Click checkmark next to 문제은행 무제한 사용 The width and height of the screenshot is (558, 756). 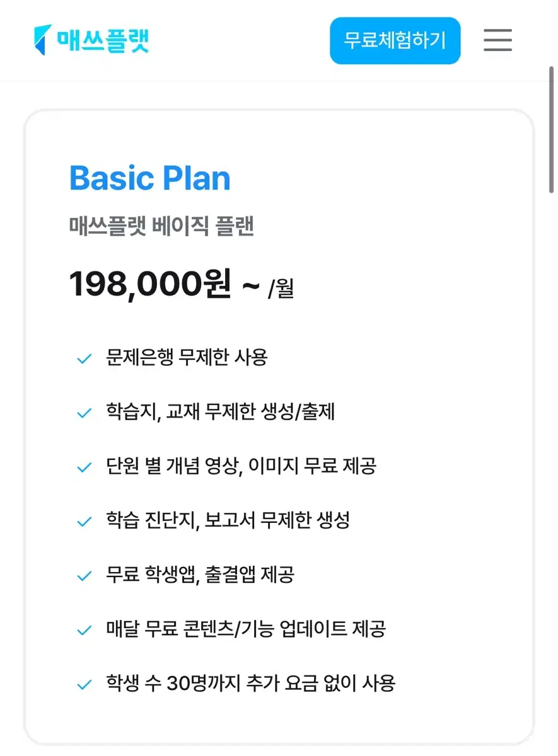pos(84,359)
